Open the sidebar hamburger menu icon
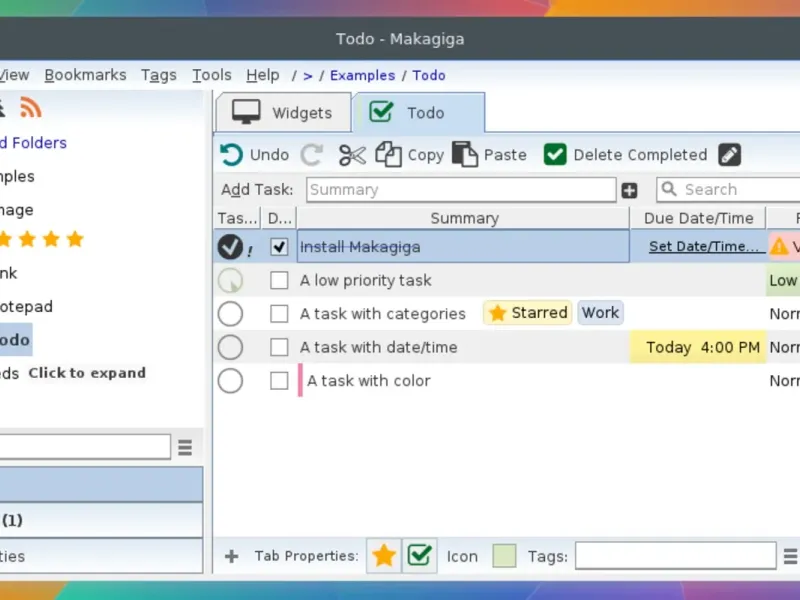This screenshot has height=600, width=800. pos(185,447)
